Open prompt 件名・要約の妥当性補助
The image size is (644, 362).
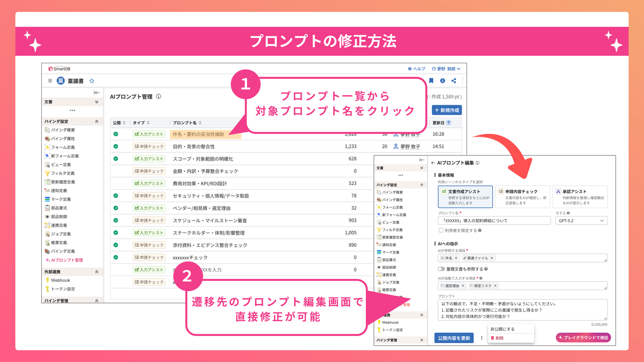[x=198, y=134]
